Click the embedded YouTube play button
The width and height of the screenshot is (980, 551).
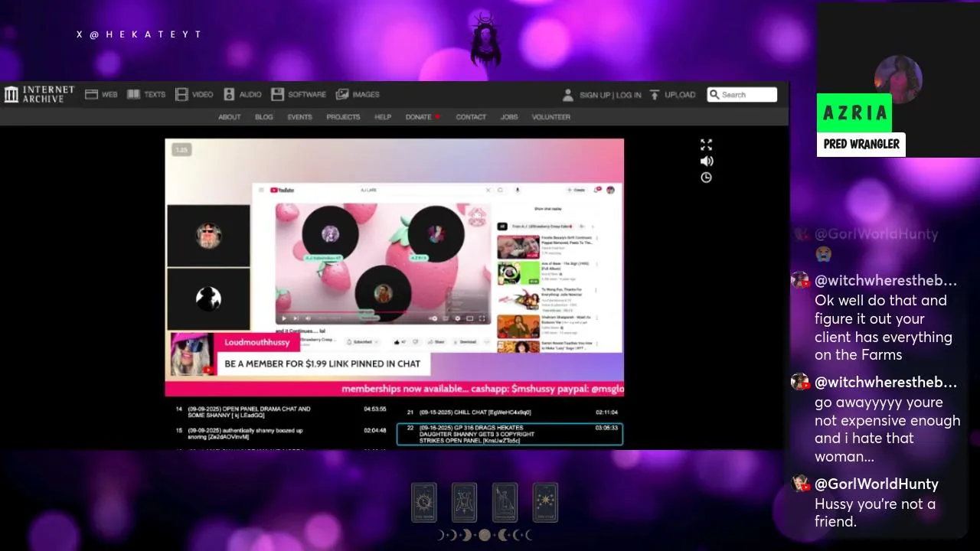(x=284, y=318)
